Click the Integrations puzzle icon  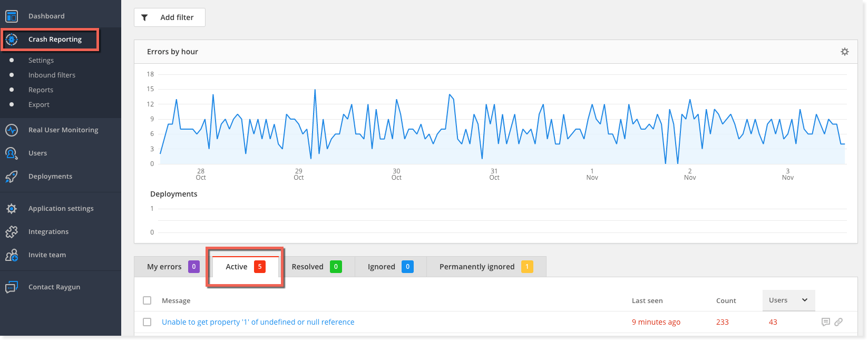(12, 232)
